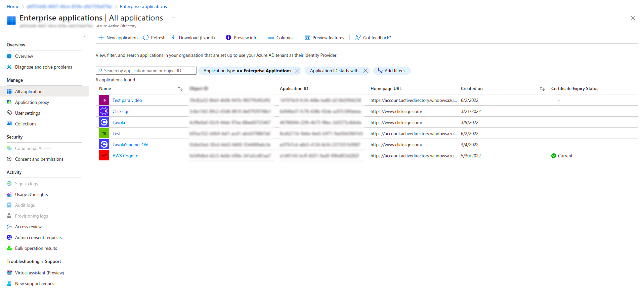Click the New application plus icon
The height and width of the screenshot is (304, 644).
click(101, 37)
